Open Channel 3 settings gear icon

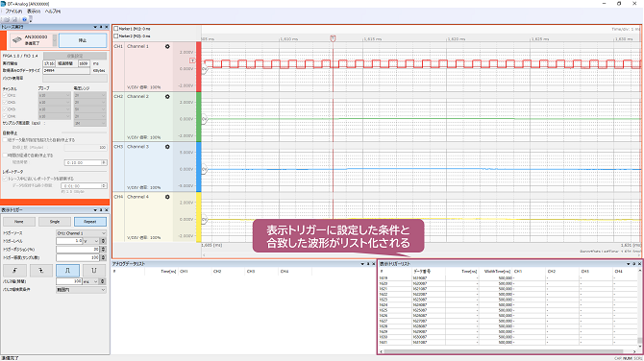coord(167,147)
